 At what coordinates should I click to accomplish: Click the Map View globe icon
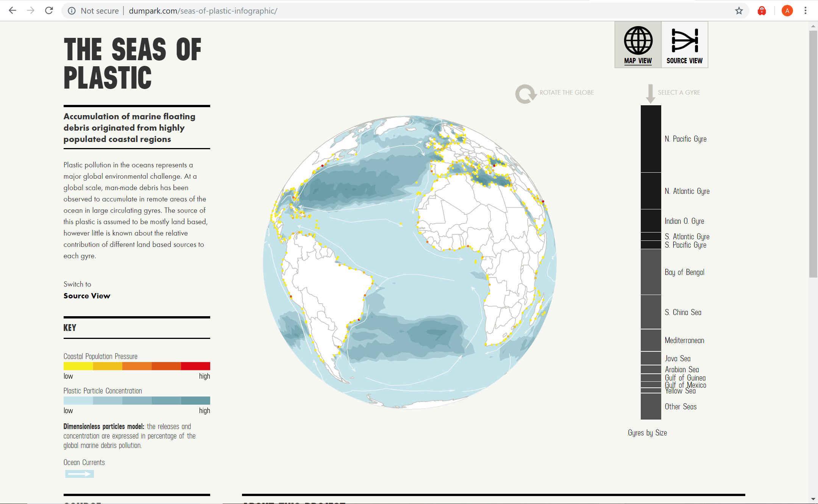click(x=638, y=41)
